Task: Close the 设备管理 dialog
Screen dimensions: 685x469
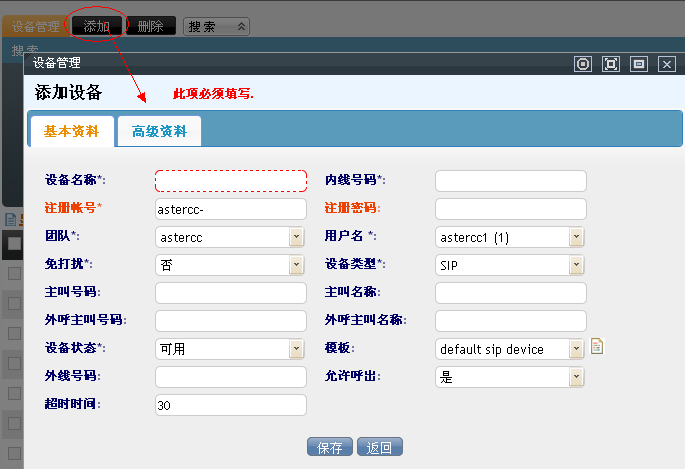Action: (667, 64)
